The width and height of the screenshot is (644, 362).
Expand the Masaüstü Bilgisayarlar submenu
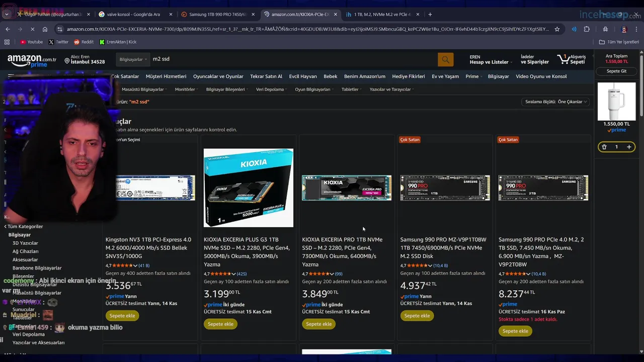coord(144,89)
